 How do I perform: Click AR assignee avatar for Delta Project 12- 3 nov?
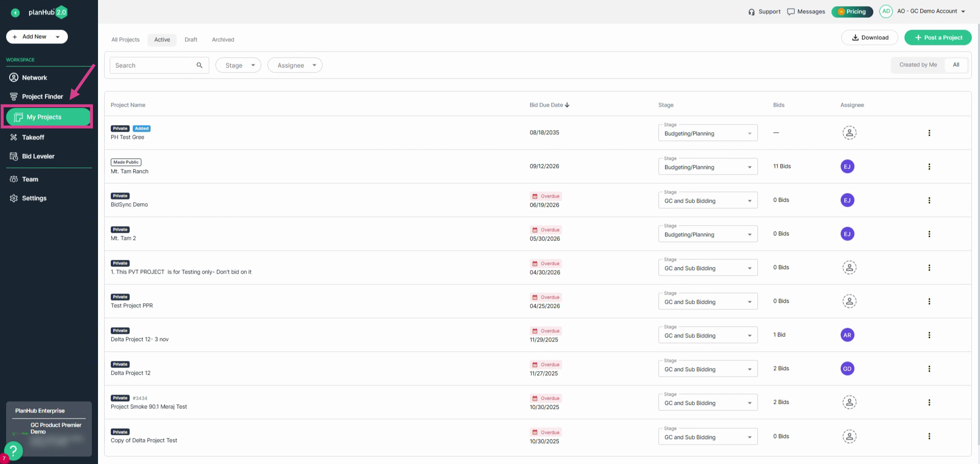847,335
